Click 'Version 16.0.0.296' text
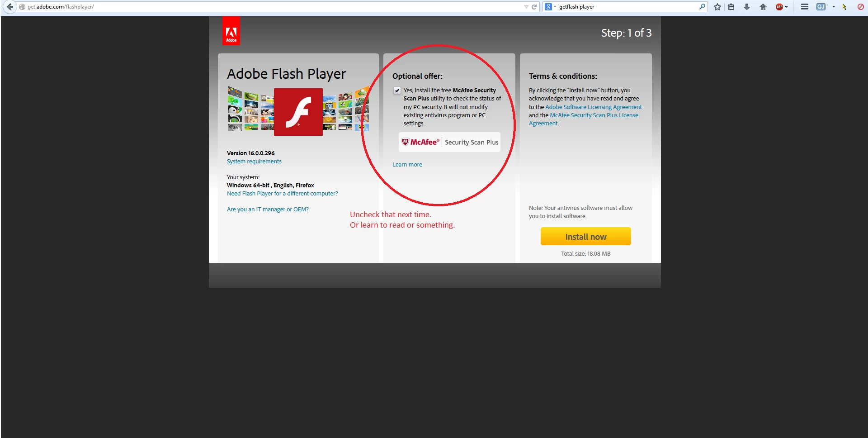This screenshot has width=868, height=438. pyautogui.click(x=250, y=153)
